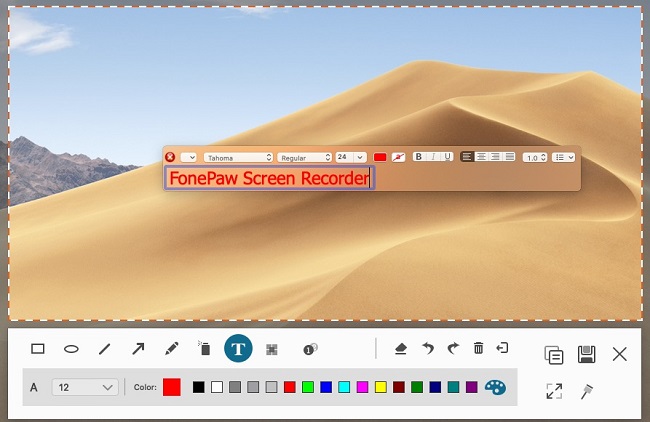
Task: Click the text background color button
Action: click(x=398, y=157)
